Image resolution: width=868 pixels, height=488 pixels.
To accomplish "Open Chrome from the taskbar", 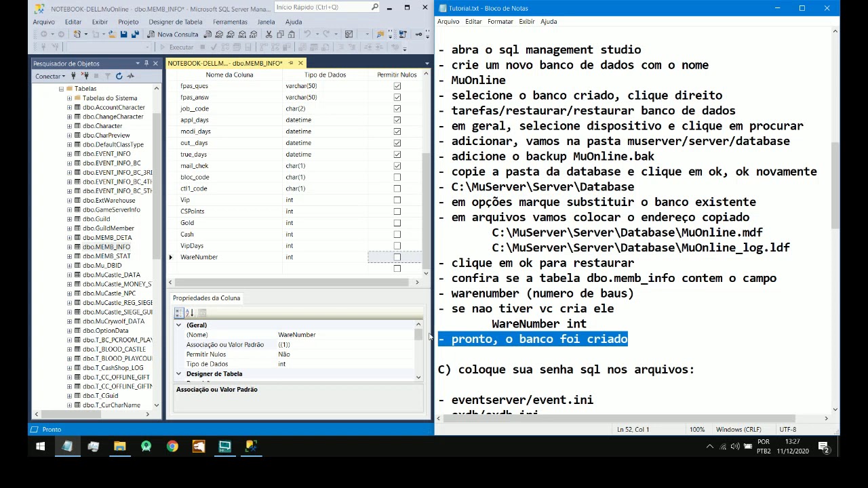I will pos(172,446).
